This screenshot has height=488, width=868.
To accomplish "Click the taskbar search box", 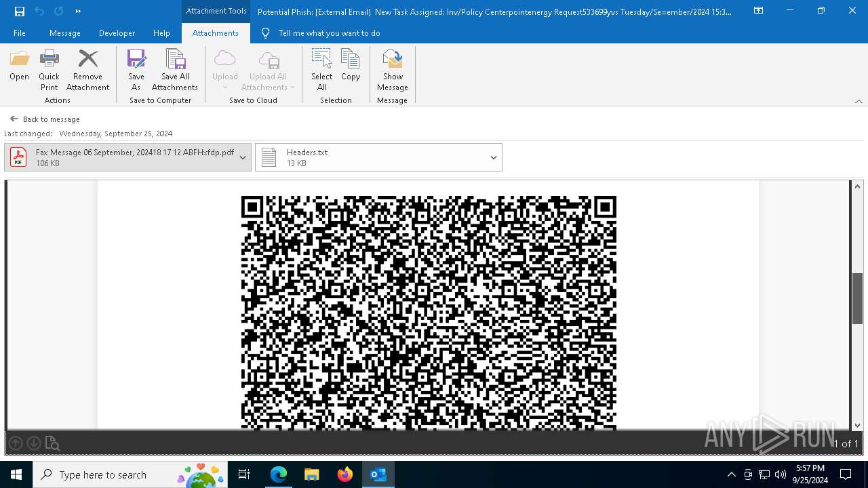I will click(130, 474).
